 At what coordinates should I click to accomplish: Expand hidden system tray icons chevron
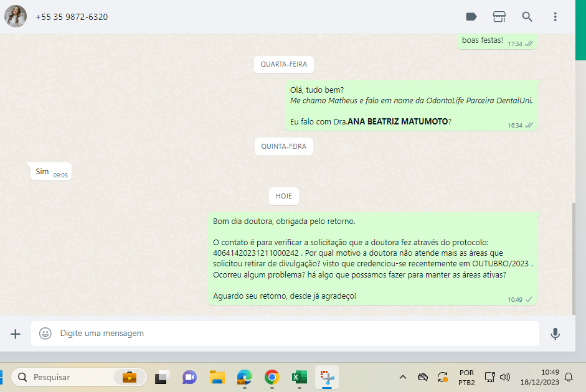click(x=403, y=377)
